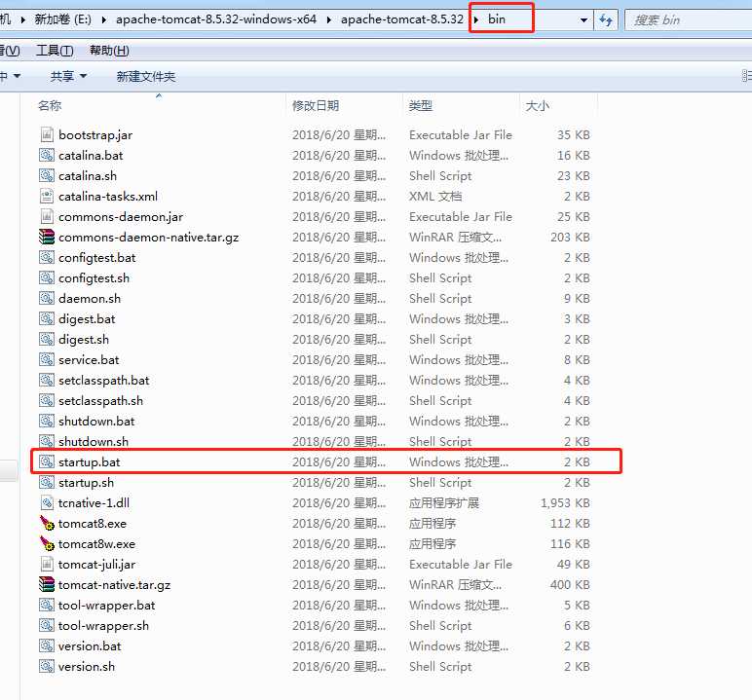
Task: Open the 共享 dropdown in the toolbar
Action: [x=68, y=76]
